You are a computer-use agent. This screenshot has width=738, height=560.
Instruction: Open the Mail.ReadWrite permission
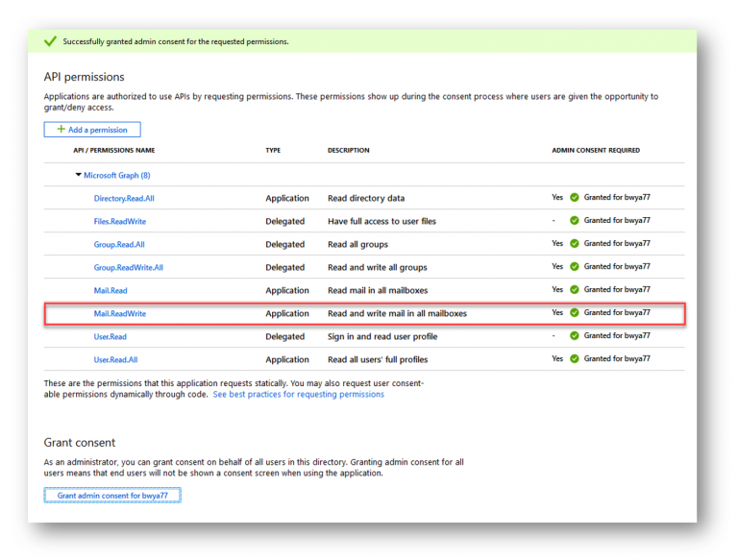[x=119, y=313]
